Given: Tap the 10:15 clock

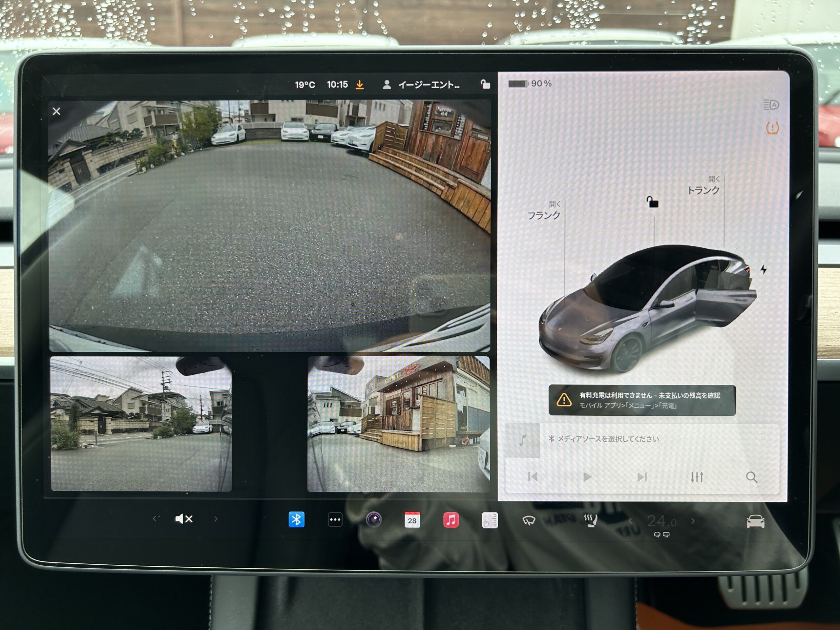Looking at the screenshot, I should pyautogui.click(x=337, y=84).
